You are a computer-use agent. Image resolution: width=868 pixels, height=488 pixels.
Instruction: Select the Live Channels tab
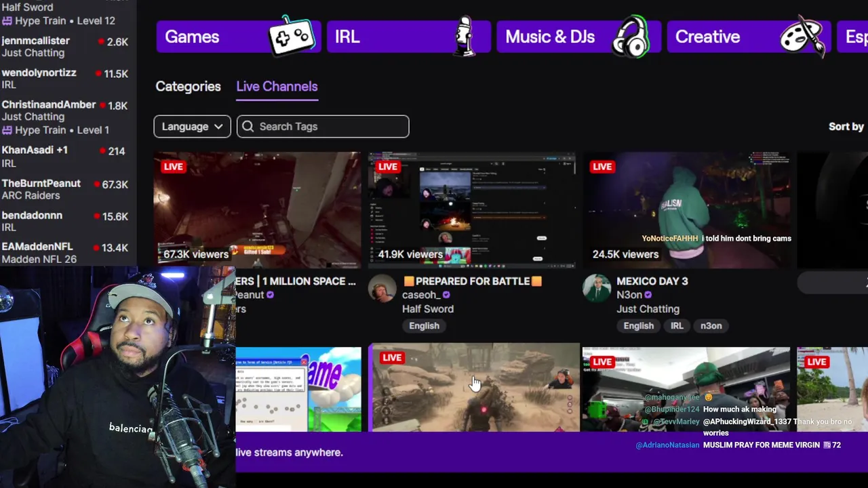277,86
